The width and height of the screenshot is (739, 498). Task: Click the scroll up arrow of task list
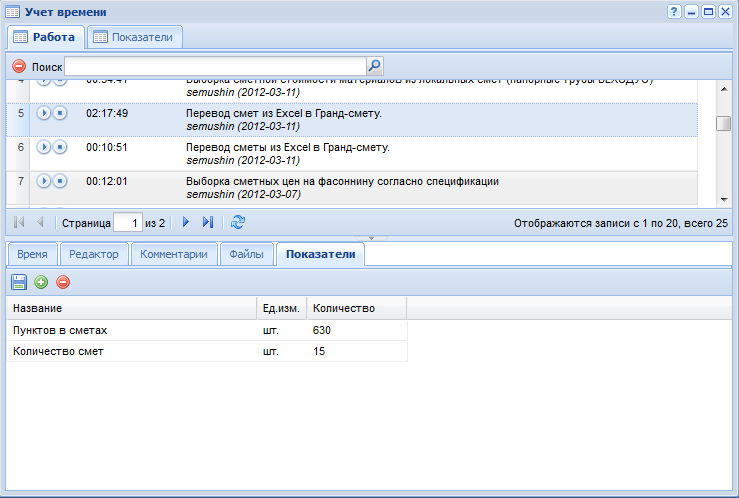(x=724, y=89)
